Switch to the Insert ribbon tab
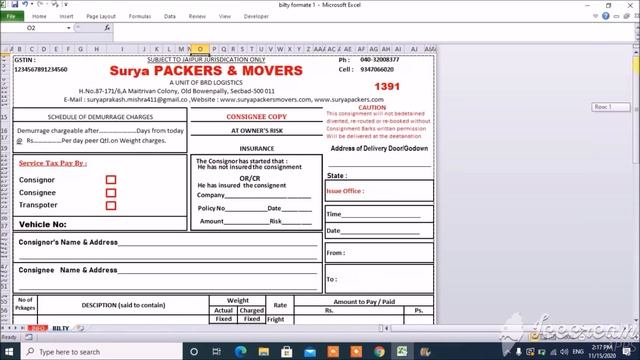This screenshot has width=640, height=360. [66, 16]
